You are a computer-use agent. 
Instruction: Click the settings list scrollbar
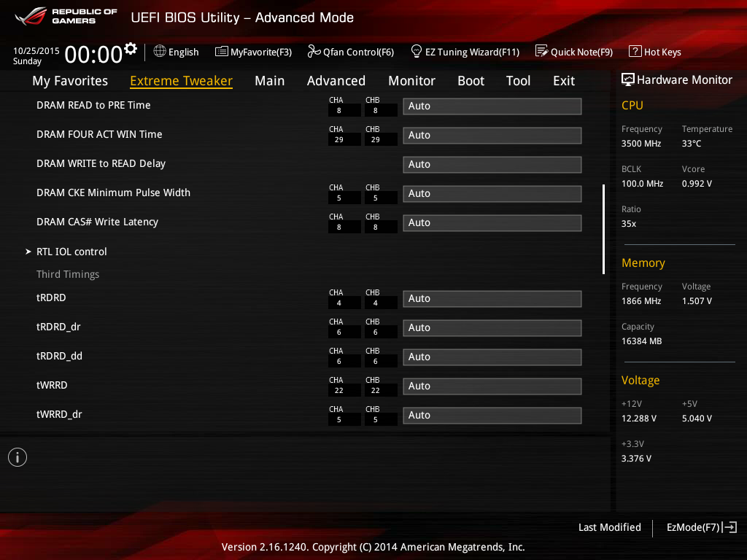pyautogui.click(x=603, y=229)
